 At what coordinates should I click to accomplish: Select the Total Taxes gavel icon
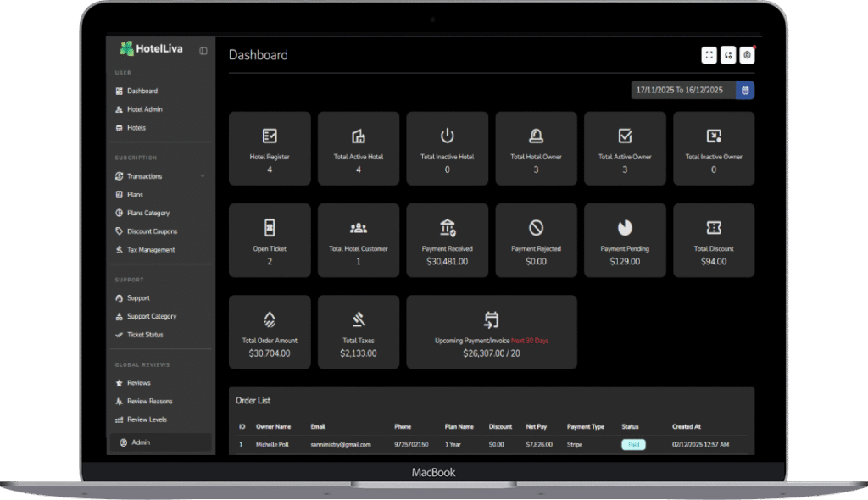pos(359,319)
